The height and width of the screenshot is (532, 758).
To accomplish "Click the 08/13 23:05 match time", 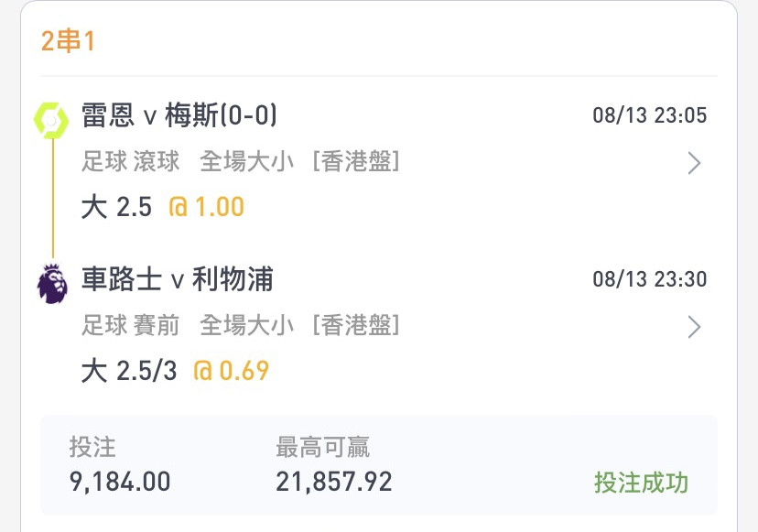I will pyautogui.click(x=650, y=115).
